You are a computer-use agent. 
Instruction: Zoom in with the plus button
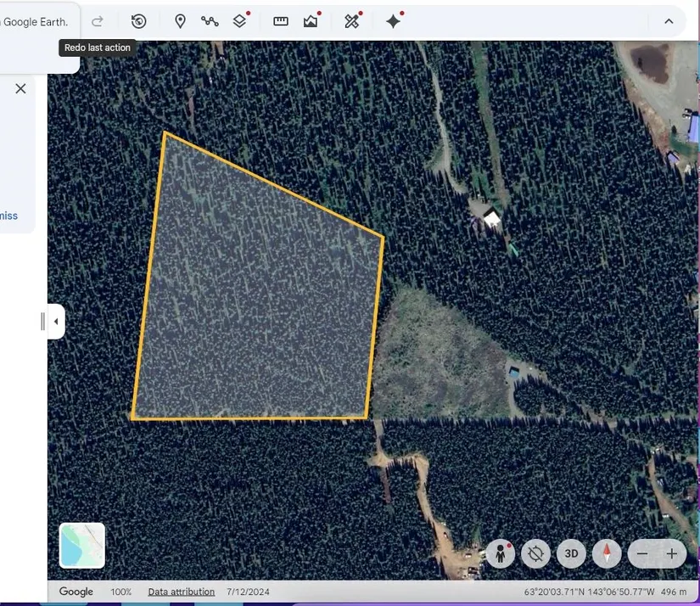coord(671,554)
